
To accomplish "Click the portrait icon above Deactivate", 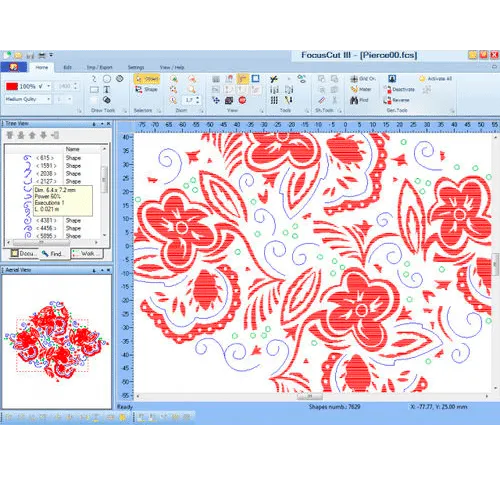I will point(392,79).
